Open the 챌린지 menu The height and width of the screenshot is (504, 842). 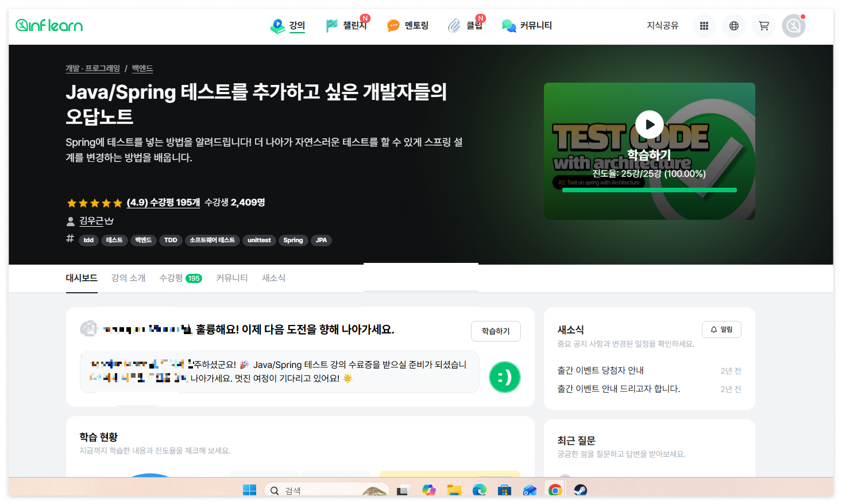point(346,26)
